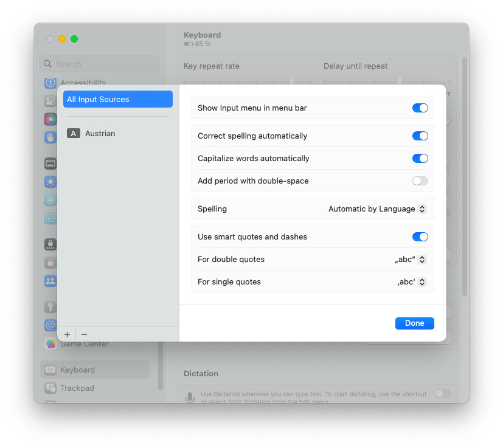Select the Austrian row label
The width and height of the screenshot is (503, 448).
pos(100,133)
